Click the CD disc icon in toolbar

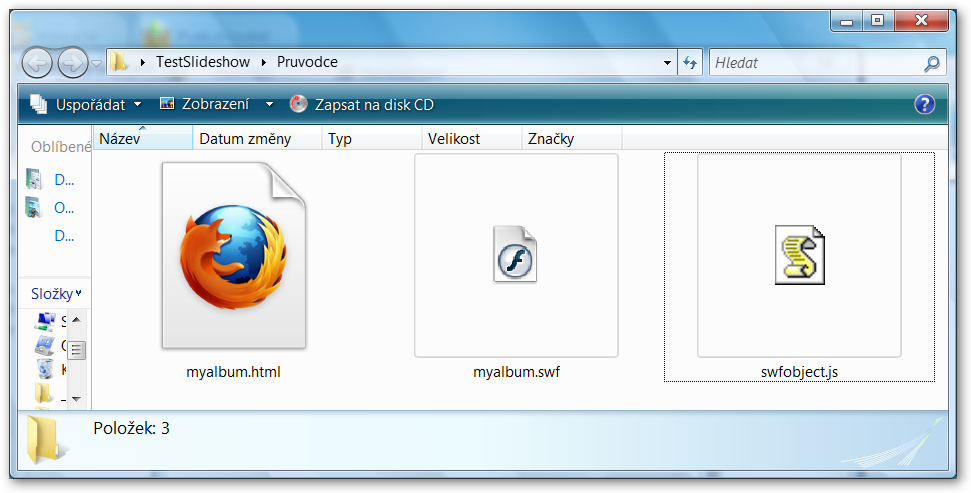coord(298,104)
